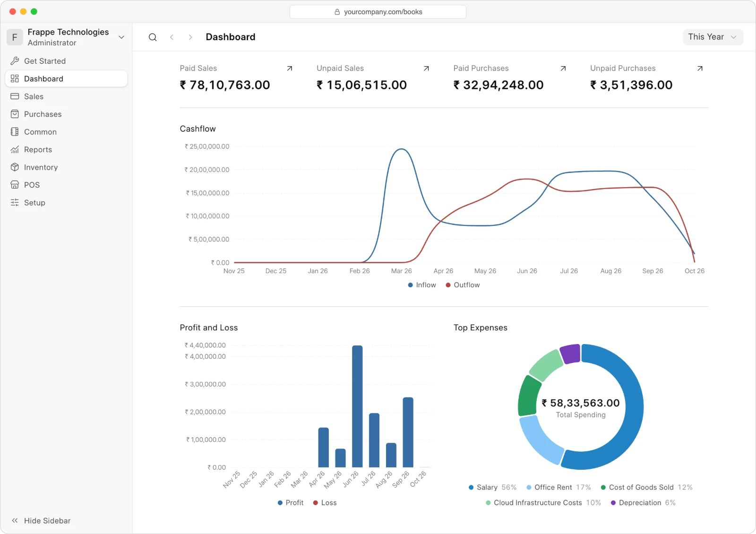Open the Sales sidebar item
Viewport: 756px width, 534px height.
(66, 96)
